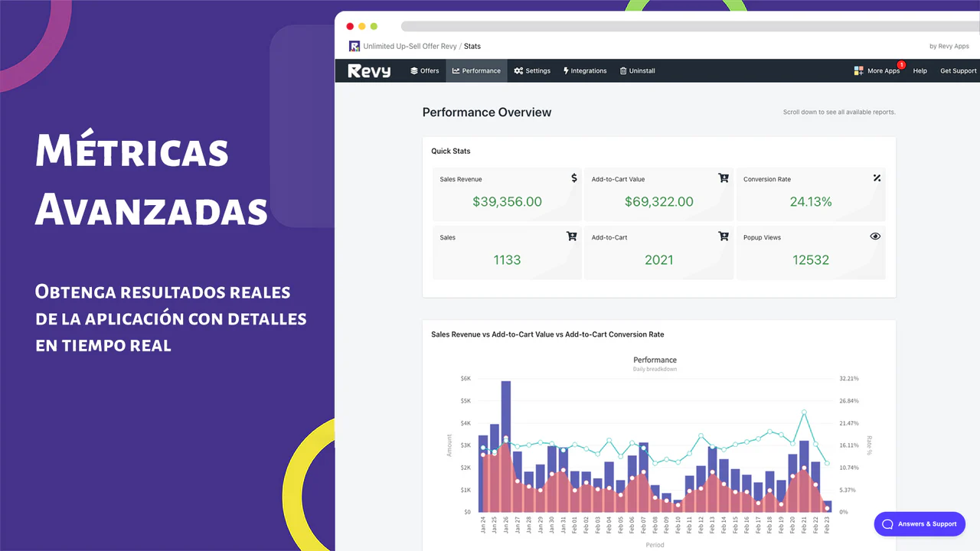Image resolution: width=980 pixels, height=551 pixels.
Task: Click the 24.13% conversion rate value
Action: pos(811,202)
